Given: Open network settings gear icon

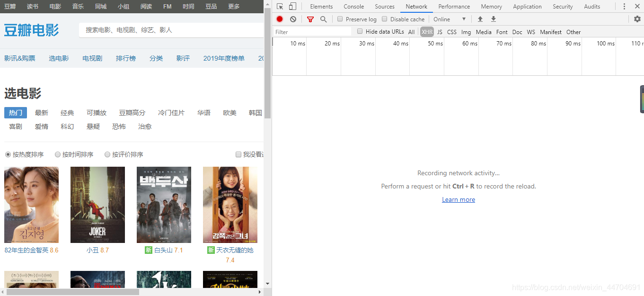Looking at the screenshot, I should click(x=637, y=19).
